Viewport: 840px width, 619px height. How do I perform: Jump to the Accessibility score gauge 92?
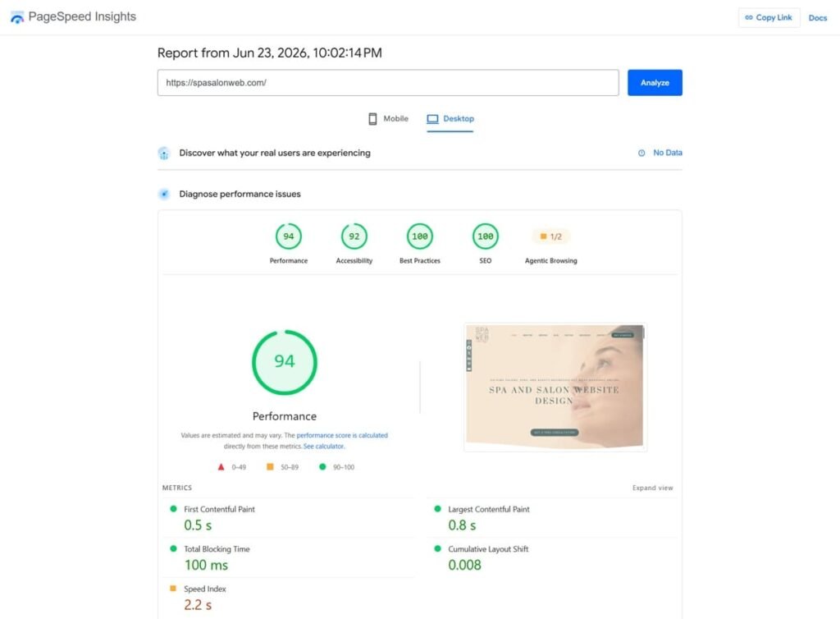pyautogui.click(x=354, y=236)
